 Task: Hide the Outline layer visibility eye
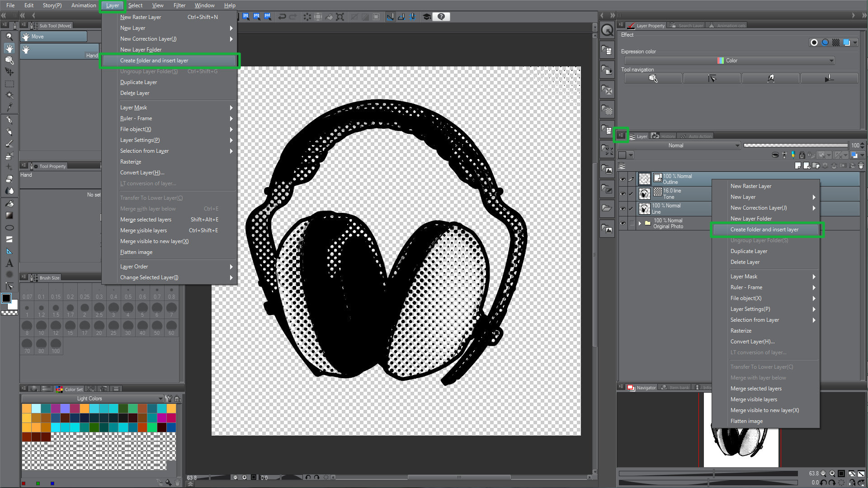(623, 179)
